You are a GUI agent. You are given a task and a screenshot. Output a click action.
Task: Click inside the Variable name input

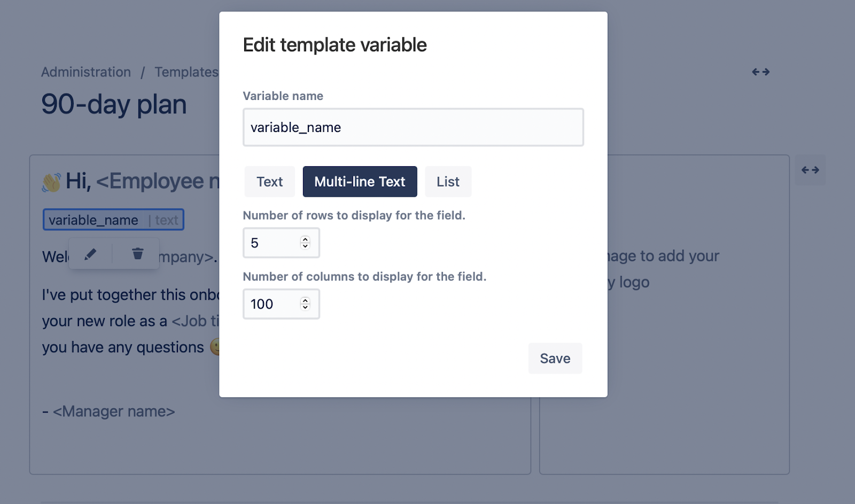[413, 127]
